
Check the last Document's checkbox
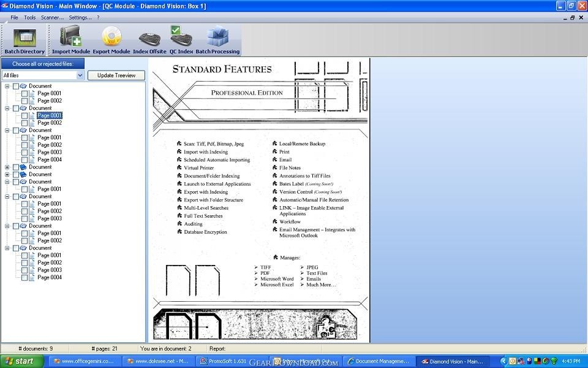[x=16, y=248]
